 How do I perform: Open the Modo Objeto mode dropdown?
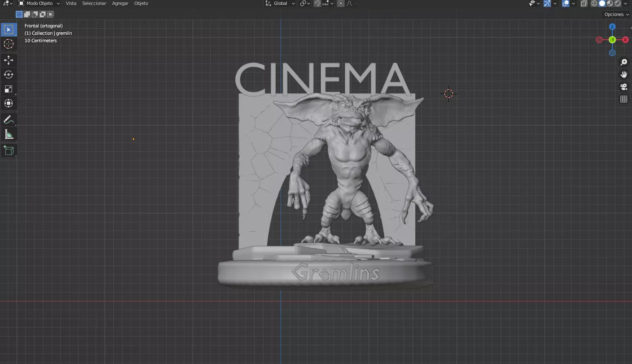39,3
